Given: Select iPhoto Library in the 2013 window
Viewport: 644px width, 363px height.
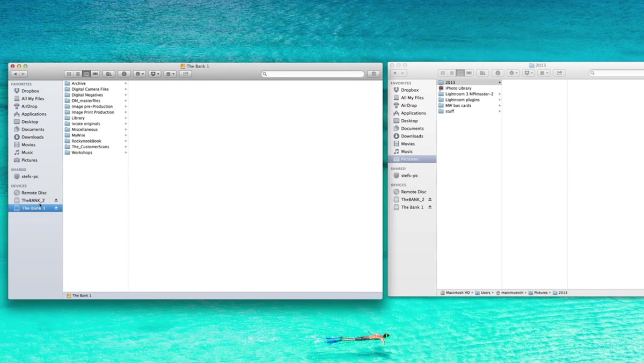Looking at the screenshot, I should point(458,89).
